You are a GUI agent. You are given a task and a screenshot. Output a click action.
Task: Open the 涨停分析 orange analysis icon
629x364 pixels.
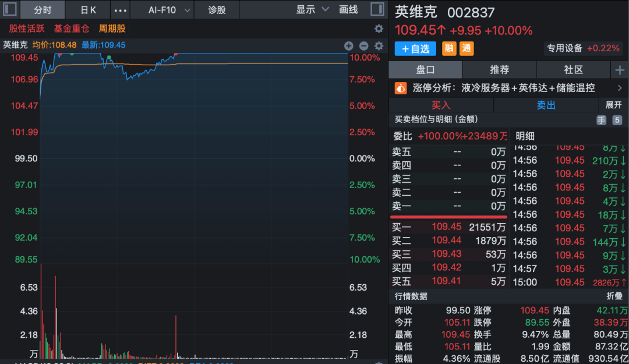(x=399, y=87)
